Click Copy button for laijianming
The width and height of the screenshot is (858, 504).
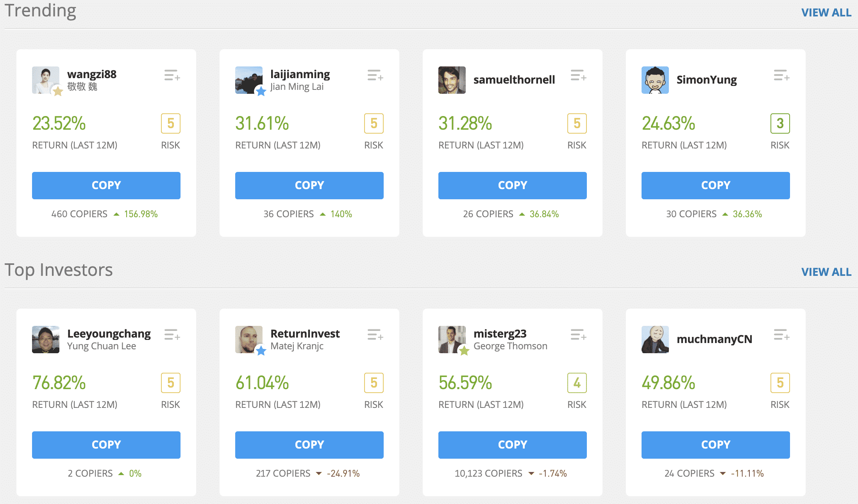(x=309, y=186)
